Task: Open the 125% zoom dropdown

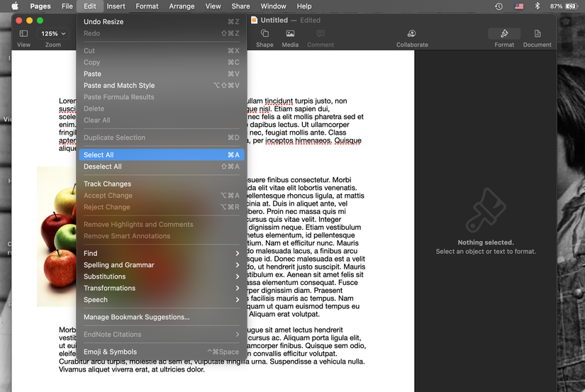Action: pos(53,33)
